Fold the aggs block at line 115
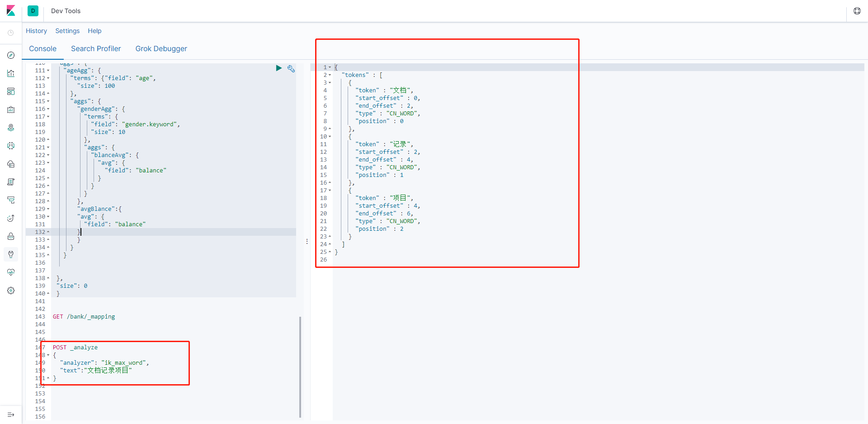868x424 pixels. [48, 101]
